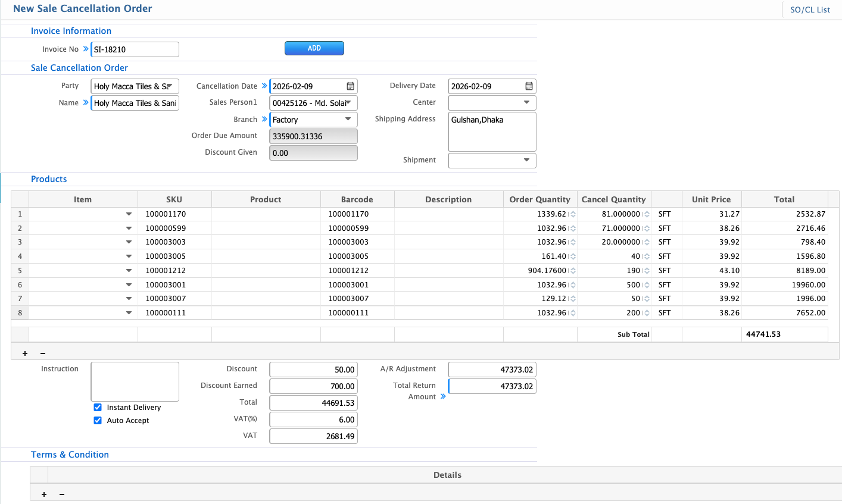Click the Cancel Quantity column header

[x=613, y=199]
